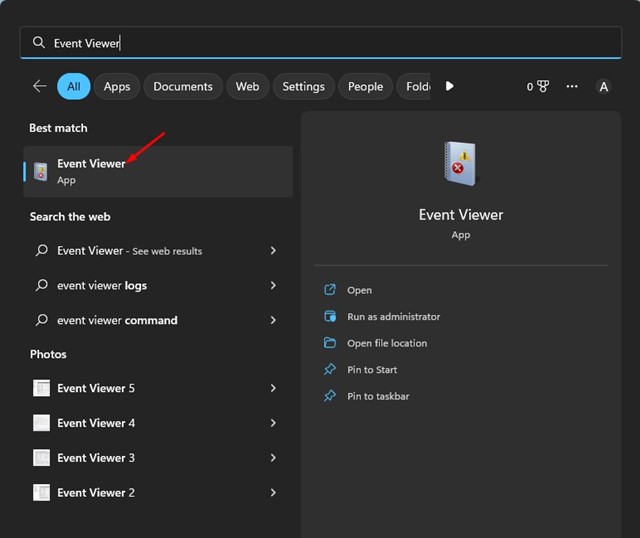Viewport: 640px width, 538px height.
Task: Click the Open file location folder icon
Action: point(330,343)
